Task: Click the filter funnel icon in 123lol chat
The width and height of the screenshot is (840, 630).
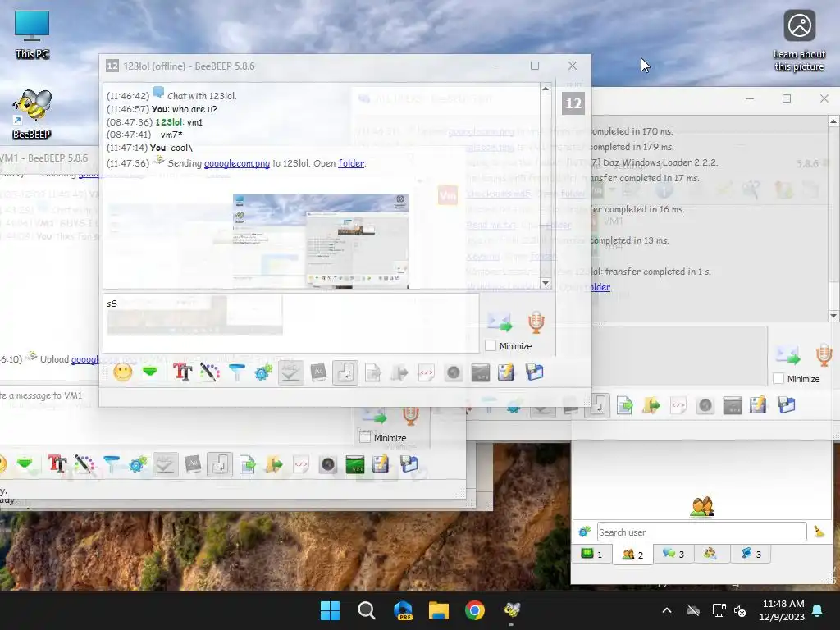Action: point(236,372)
